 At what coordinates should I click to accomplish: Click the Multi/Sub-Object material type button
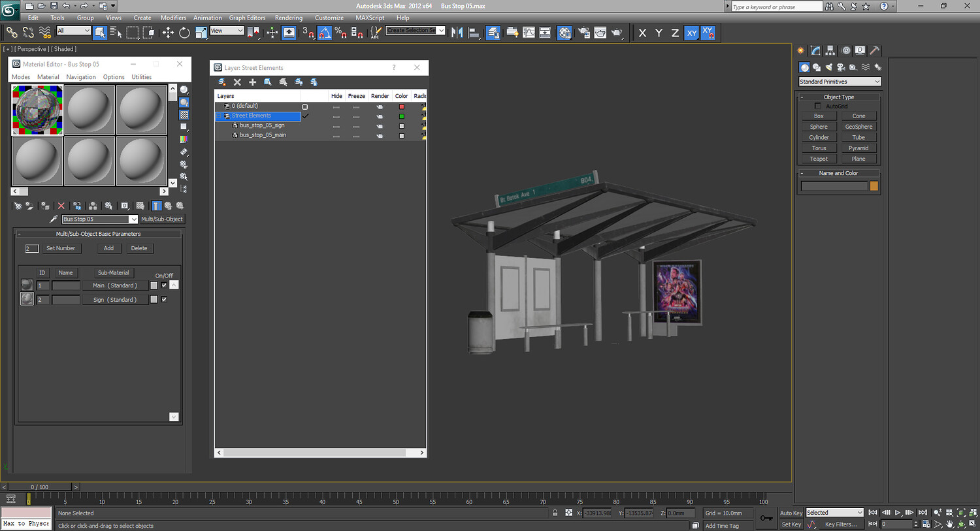(x=162, y=219)
